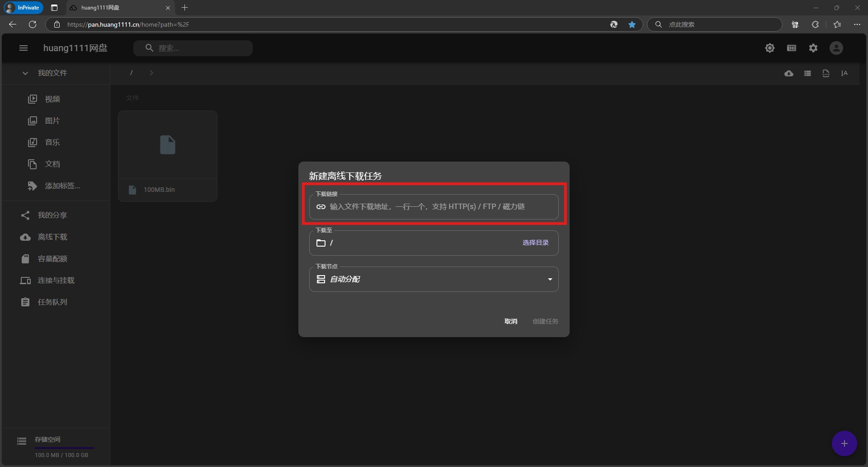Screen dimensions: 868x467
Task: Click the 添加标签 tag item
Action: click(x=62, y=186)
